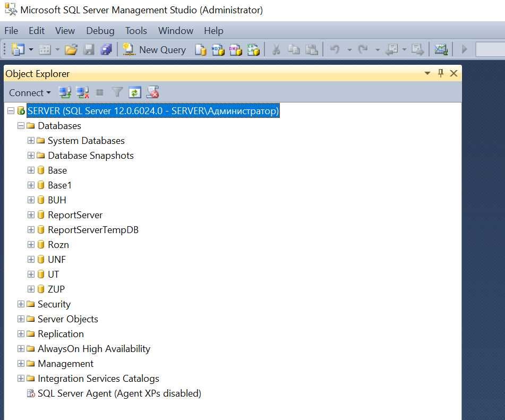Click the Copy icon in toolbar

click(x=294, y=49)
